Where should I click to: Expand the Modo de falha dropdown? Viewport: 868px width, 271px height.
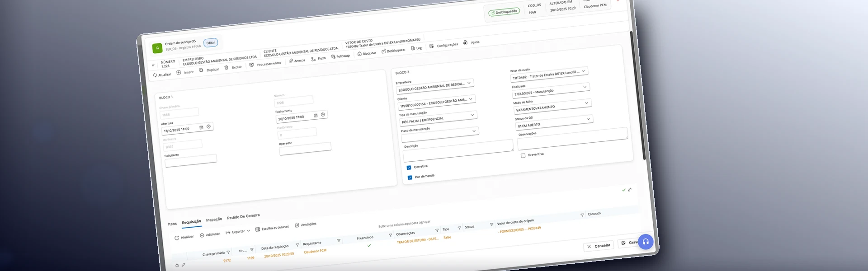pyautogui.click(x=587, y=103)
